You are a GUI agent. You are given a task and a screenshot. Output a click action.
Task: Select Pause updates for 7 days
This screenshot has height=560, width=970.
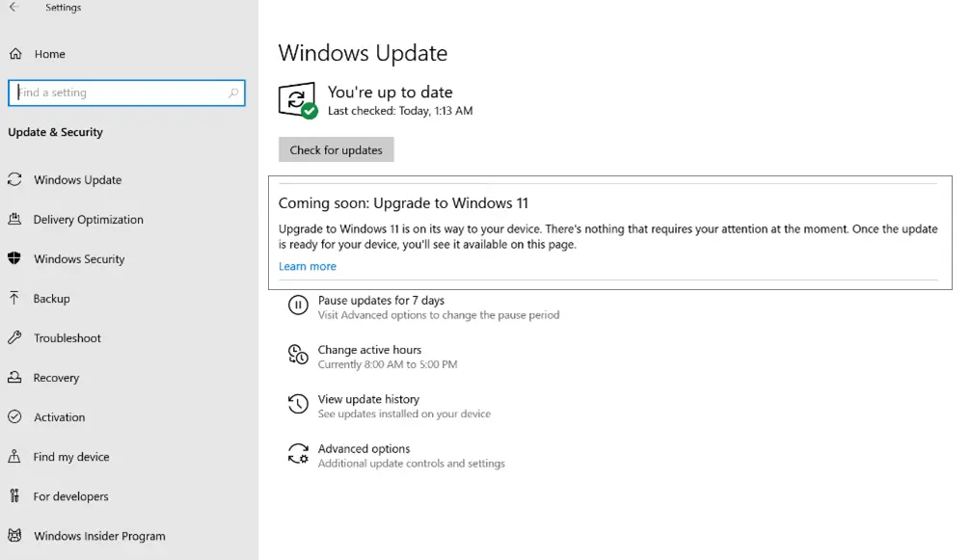381,301
